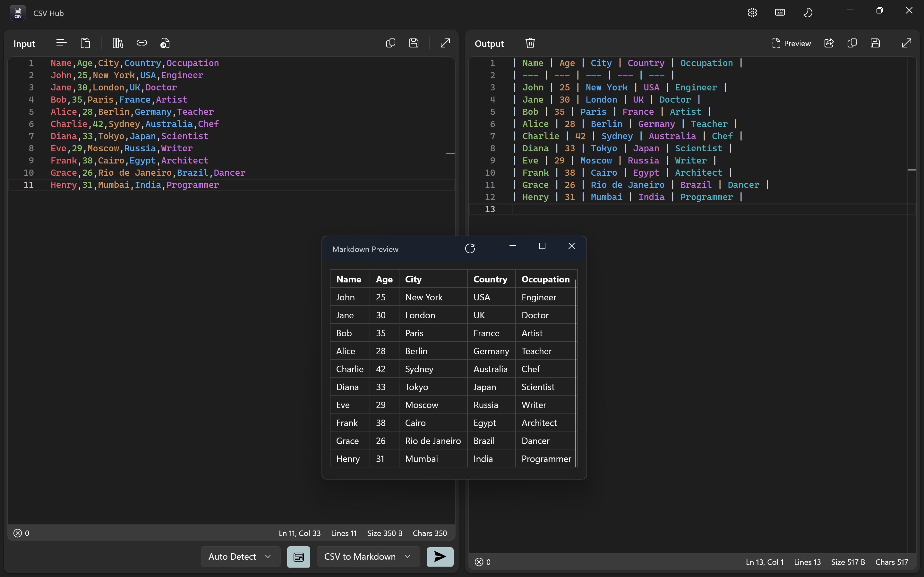Viewport: 924px width, 577px height.
Task: Share the converted Output
Action: coord(829,43)
